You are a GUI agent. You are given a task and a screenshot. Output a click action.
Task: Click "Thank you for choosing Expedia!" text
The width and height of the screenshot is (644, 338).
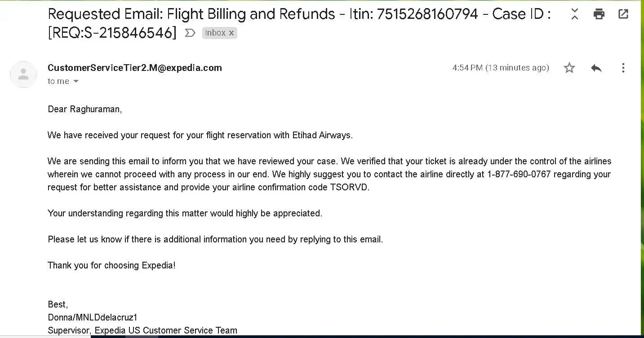tap(111, 265)
